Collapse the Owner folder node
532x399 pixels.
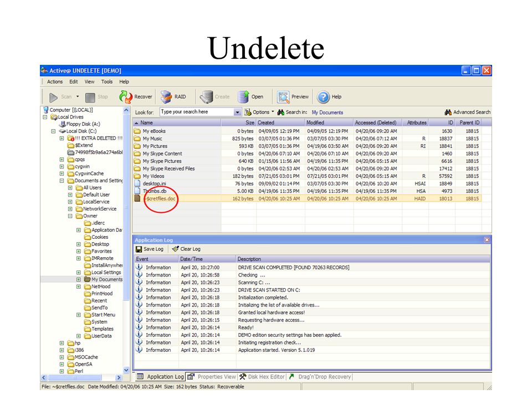pos(70,216)
